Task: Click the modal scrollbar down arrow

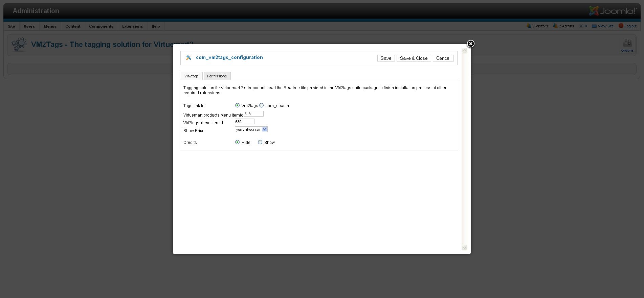Action: 464,247
